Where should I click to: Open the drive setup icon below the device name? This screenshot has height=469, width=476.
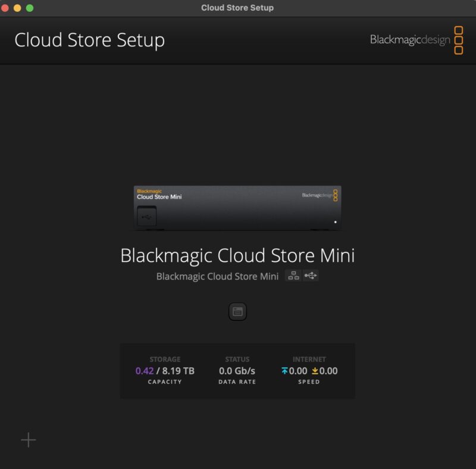click(237, 311)
